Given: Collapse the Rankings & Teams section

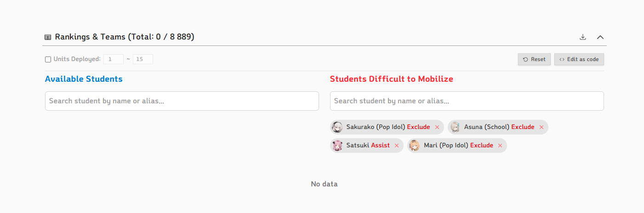Looking at the screenshot, I should 600,37.
